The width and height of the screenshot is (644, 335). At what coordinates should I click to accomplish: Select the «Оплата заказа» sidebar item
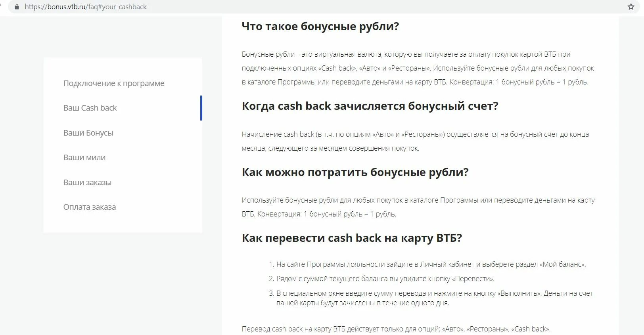[90, 207]
